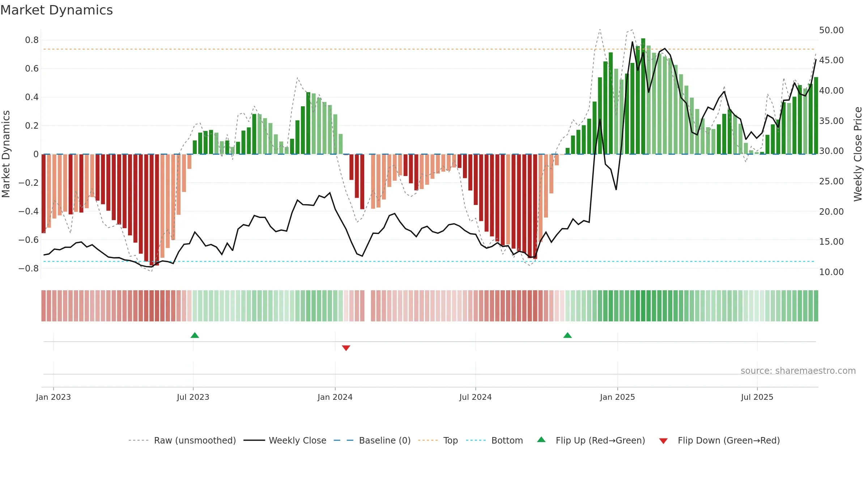Click the green triangle icon in the legend
Viewport: 868px width, 488px height.
click(x=541, y=440)
